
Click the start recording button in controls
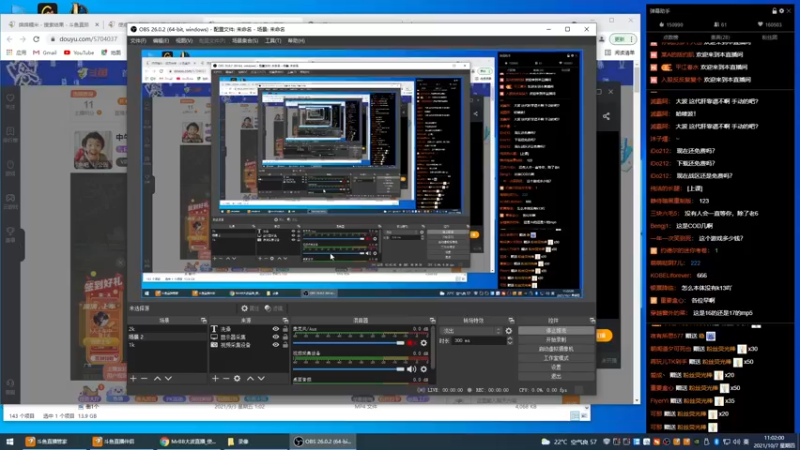pyautogui.click(x=556, y=340)
